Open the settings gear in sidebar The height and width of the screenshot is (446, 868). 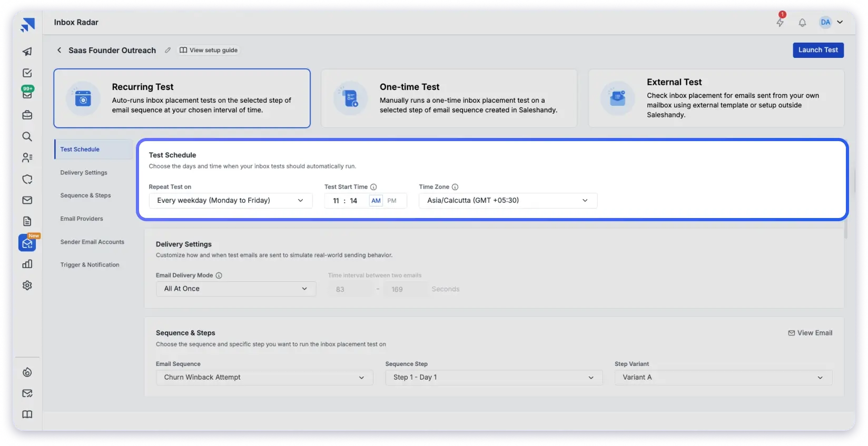pyautogui.click(x=27, y=285)
